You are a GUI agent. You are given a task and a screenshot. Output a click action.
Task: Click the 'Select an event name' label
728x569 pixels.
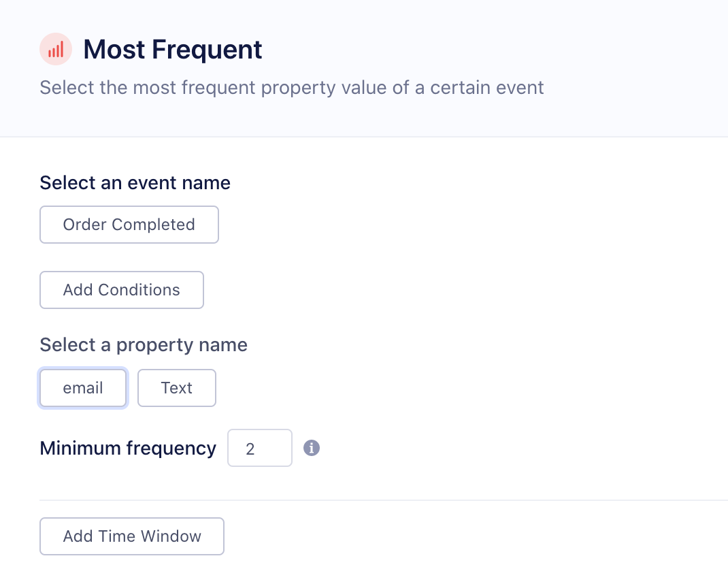point(135,182)
